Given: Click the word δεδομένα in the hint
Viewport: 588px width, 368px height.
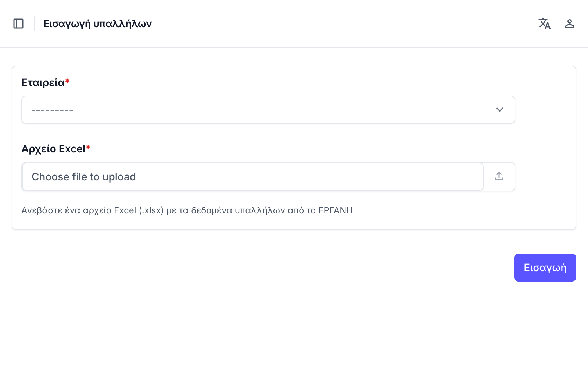Looking at the screenshot, I should tap(211, 210).
